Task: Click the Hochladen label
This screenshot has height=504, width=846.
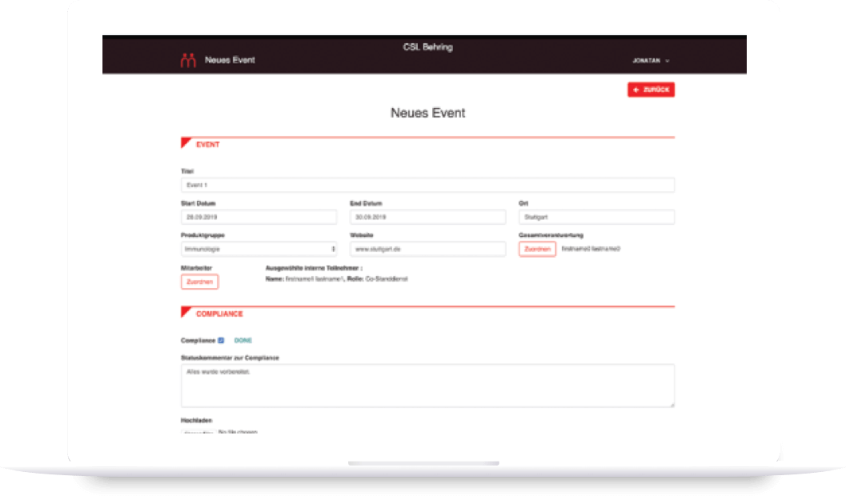Action: [196, 421]
